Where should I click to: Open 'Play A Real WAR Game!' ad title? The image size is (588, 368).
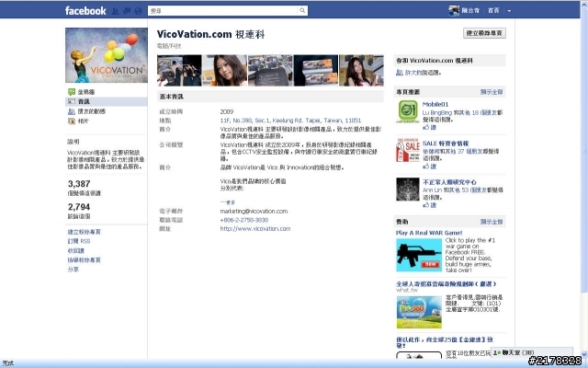coord(429,233)
